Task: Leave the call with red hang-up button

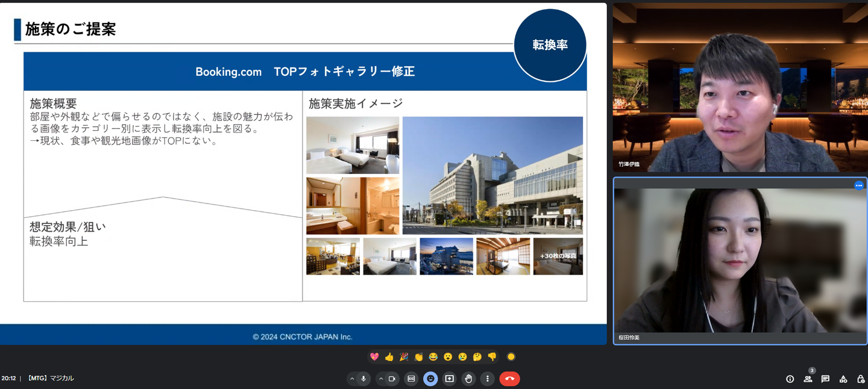Action: 509,379
